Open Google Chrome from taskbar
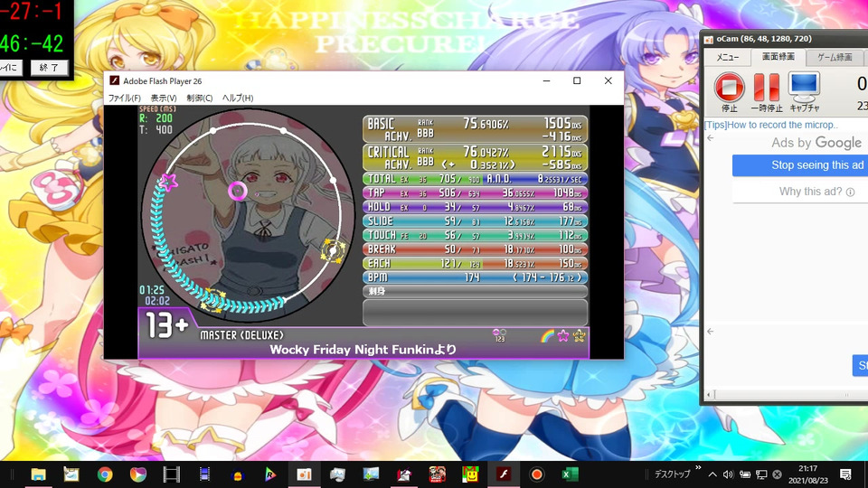868x488 pixels. (x=105, y=474)
